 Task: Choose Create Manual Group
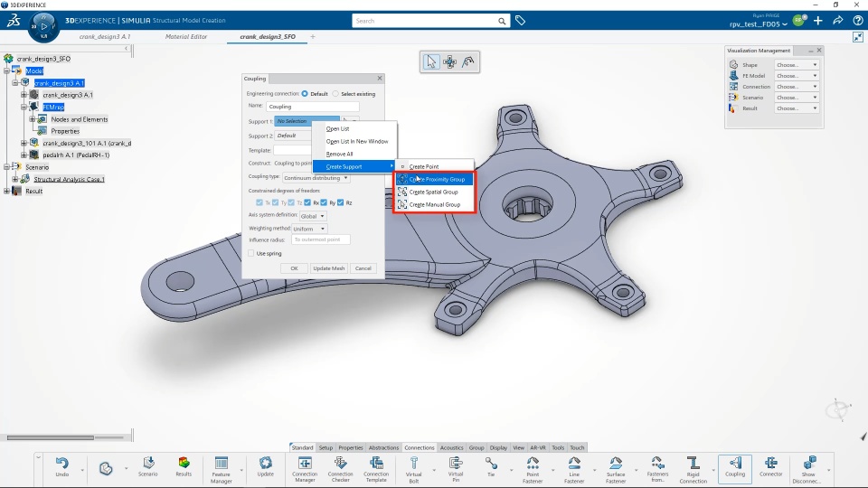pos(434,205)
